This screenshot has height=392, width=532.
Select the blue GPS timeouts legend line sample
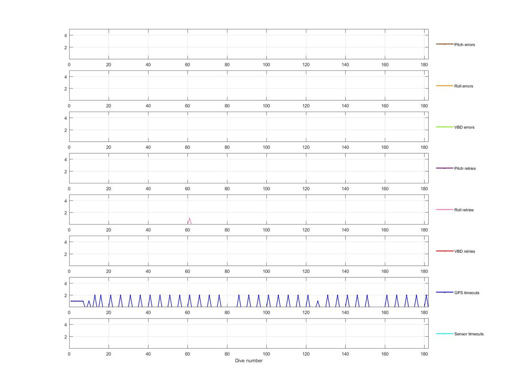445,292
